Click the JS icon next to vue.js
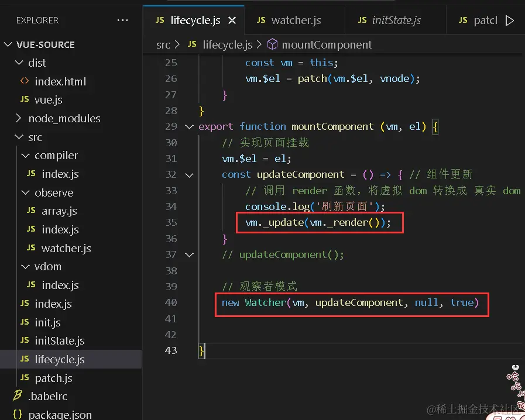 (25, 99)
